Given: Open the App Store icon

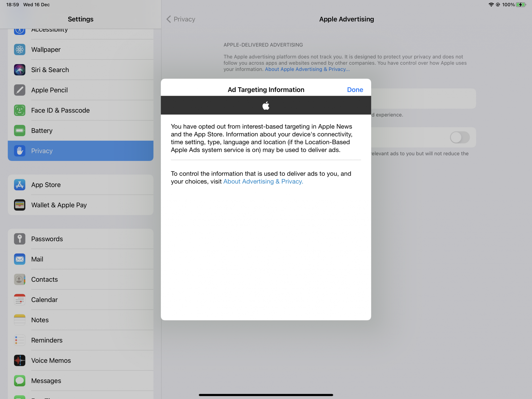Looking at the screenshot, I should tap(20, 185).
